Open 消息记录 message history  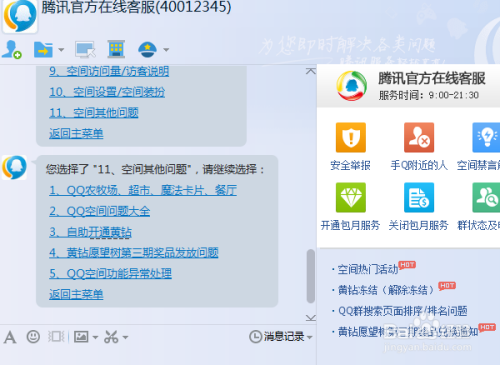tap(277, 337)
